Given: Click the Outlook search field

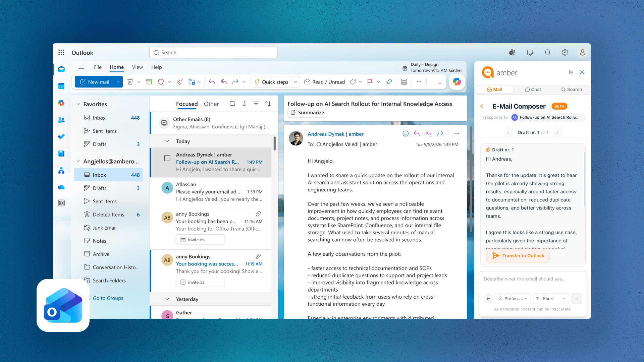Looking at the screenshot, I should 213,53.
